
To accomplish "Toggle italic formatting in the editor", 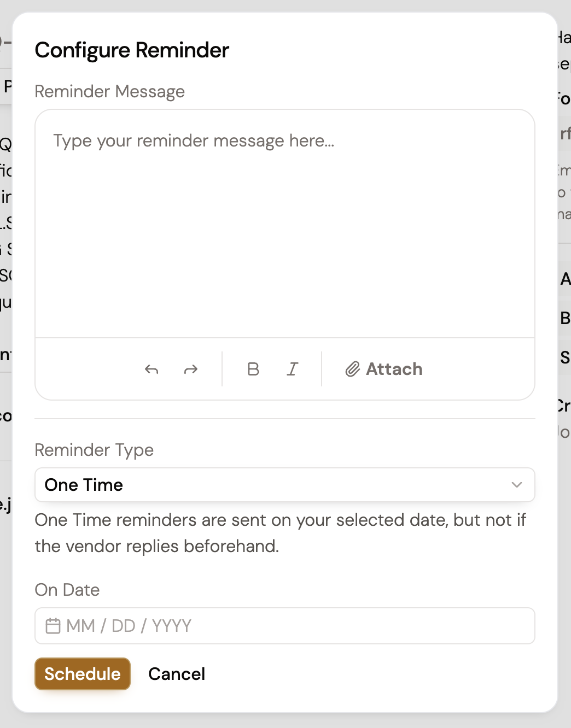I will (293, 369).
